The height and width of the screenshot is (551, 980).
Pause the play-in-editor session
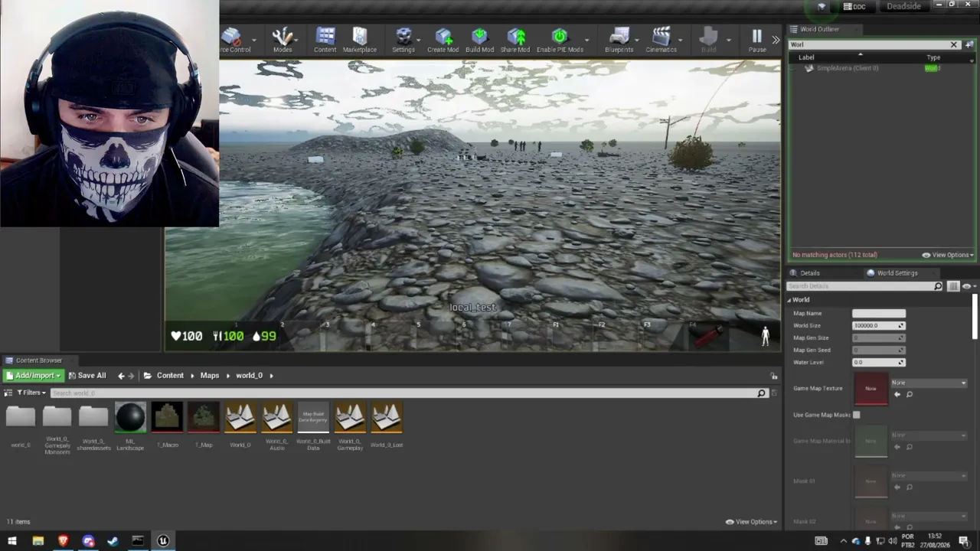tap(757, 40)
